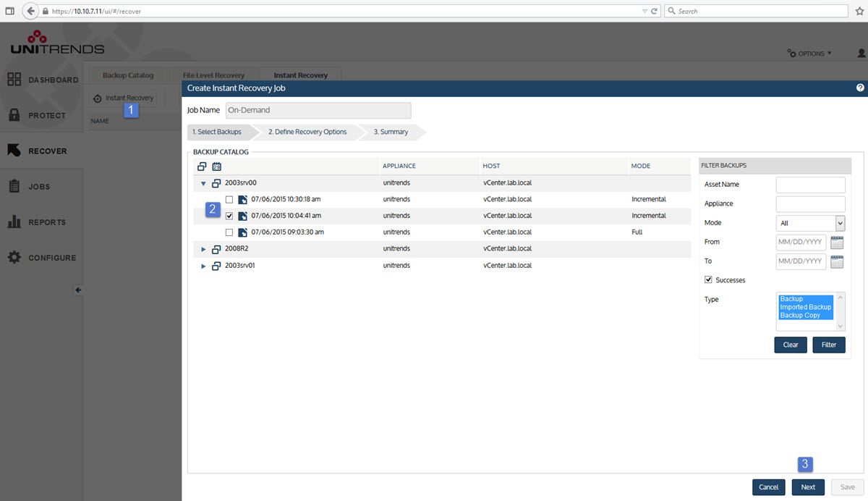Sort by the HOST column header
The width and height of the screenshot is (868, 501).
coord(491,166)
